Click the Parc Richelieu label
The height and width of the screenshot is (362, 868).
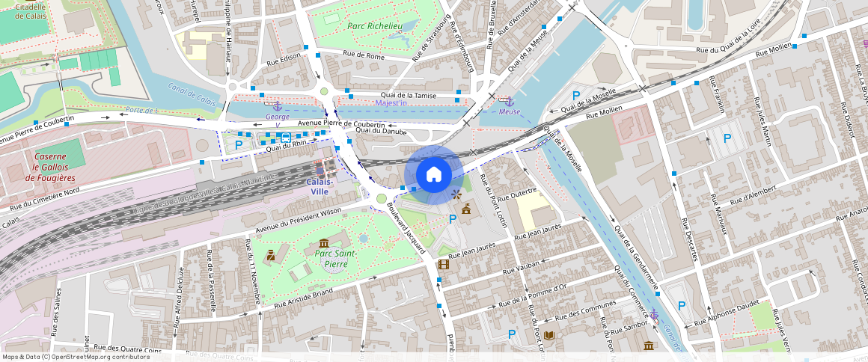tap(375, 26)
